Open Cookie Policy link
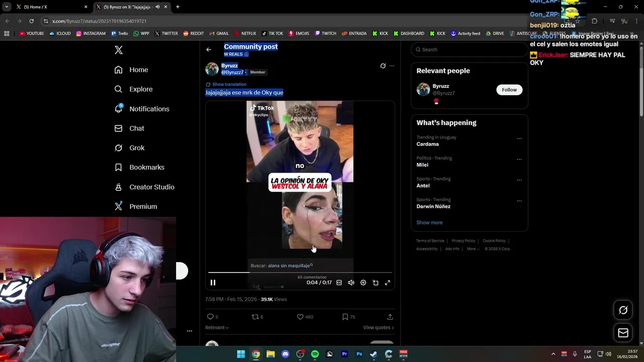The height and width of the screenshot is (362, 644). pos(494,241)
